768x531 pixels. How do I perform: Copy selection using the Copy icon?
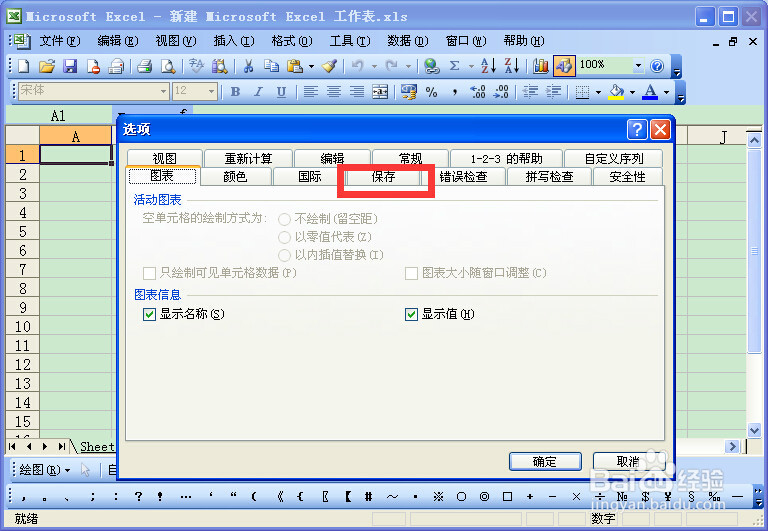tap(271, 66)
